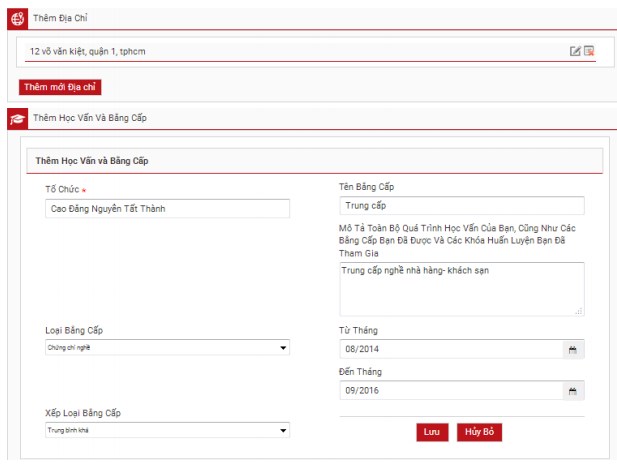Image resolution: width=617 pixels, height=468 pixels.
Task: Click the Đến Tháng date field
Action: tap(450, 391)
